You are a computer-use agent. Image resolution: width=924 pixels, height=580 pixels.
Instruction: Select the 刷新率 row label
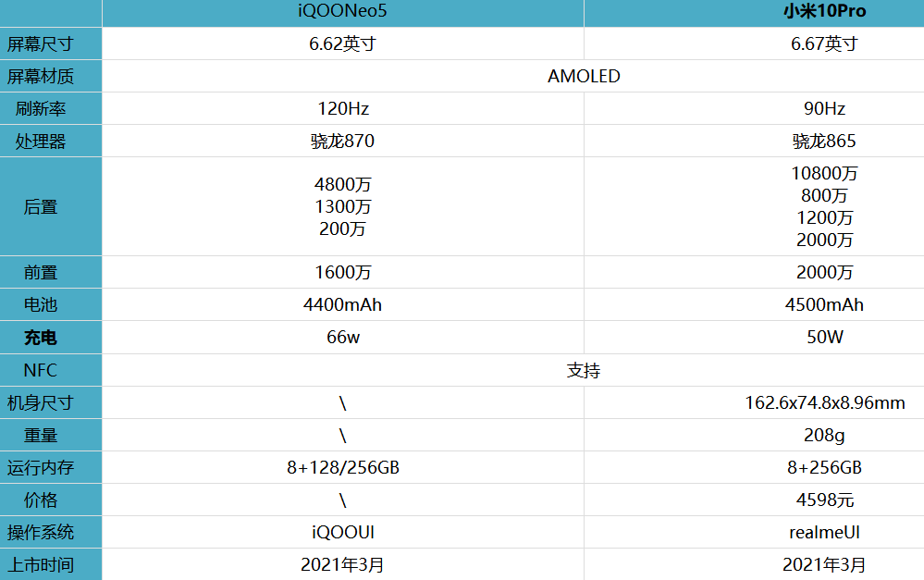coord(40,108)
